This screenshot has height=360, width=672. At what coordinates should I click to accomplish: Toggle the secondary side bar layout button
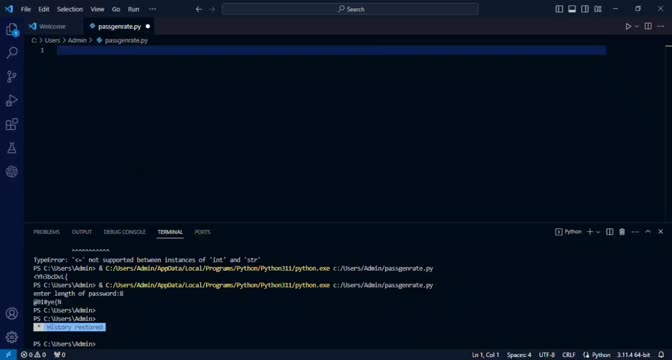[585, 9]
